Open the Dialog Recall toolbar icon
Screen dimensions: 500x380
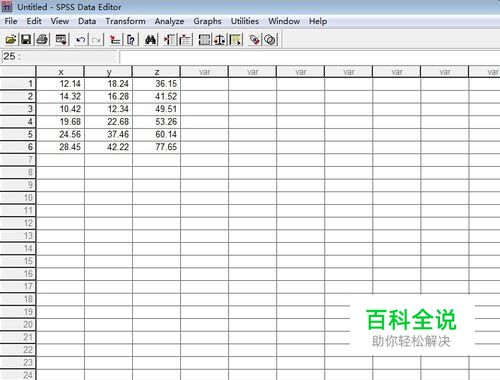click(61, 40)
